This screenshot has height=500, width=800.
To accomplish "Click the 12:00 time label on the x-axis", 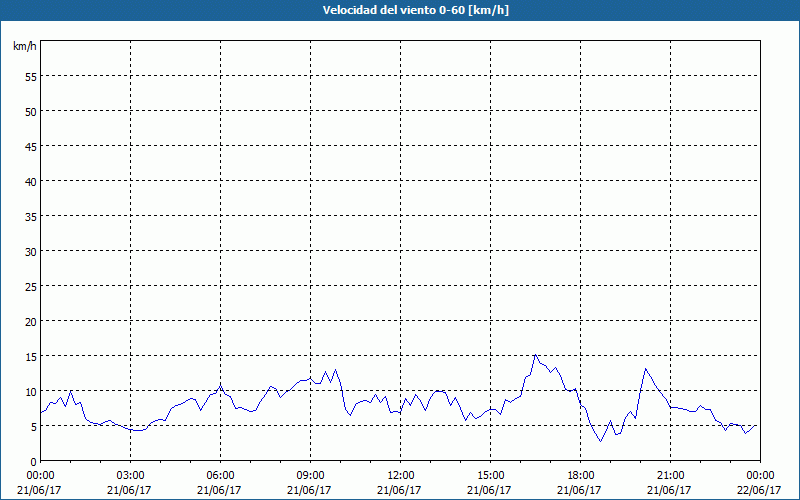I will 400,476.
